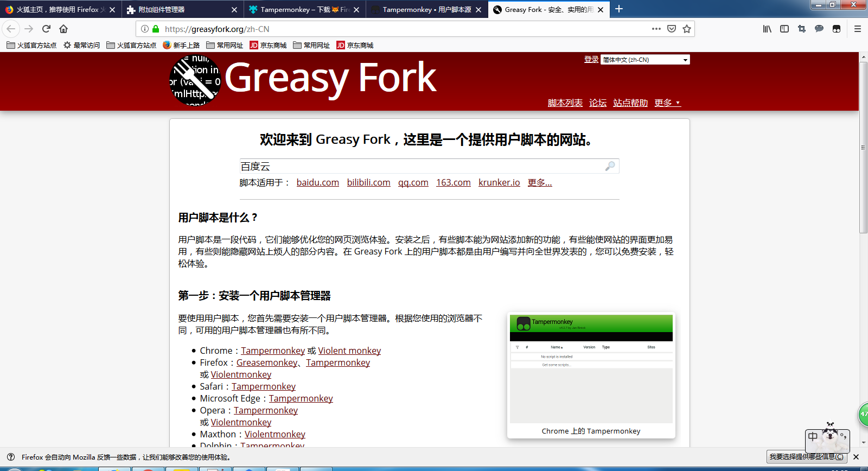
Task: Click the Greasy Fork logo image
Action: pos(195,80)
